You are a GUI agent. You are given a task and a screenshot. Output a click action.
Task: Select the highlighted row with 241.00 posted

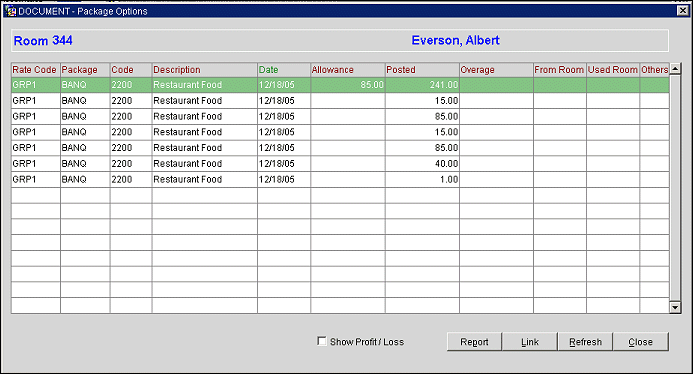[340, 85]
